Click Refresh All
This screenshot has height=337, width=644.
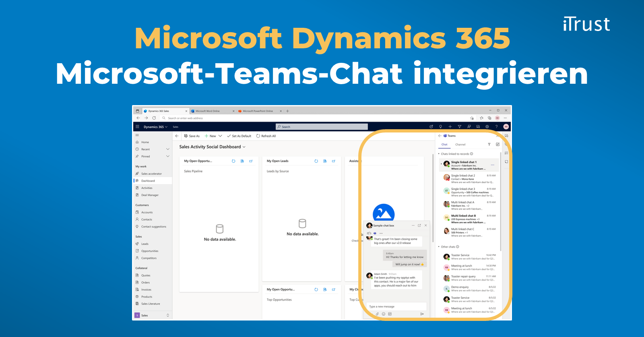tap(266, 136)
